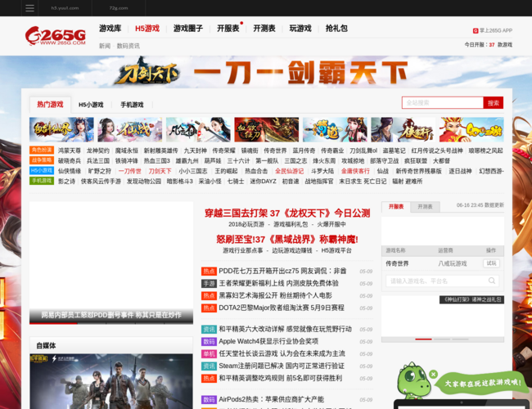Click the blue H5小游戏 category tag
Image resolution: width=532 pixels, height=409 pixels.
click(x=42, y=171)
